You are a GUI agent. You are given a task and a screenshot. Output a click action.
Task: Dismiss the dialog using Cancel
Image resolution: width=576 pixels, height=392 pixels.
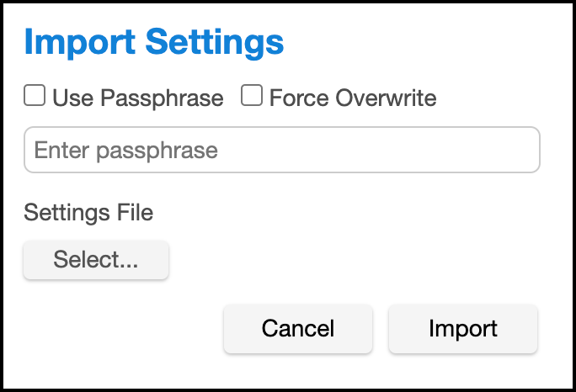(297, 328)
